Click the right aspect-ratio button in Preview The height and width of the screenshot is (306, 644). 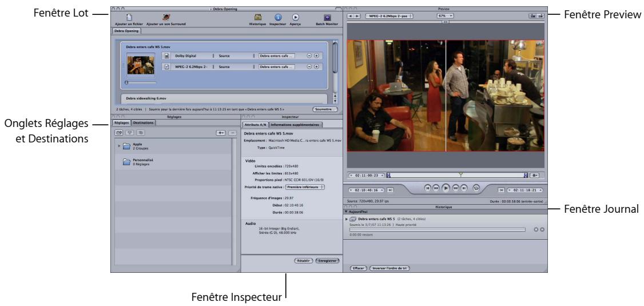[x=540, y=16]
